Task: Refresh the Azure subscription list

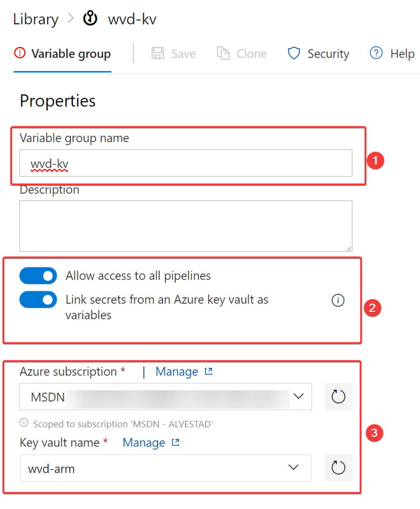Action: coord(338,397)
